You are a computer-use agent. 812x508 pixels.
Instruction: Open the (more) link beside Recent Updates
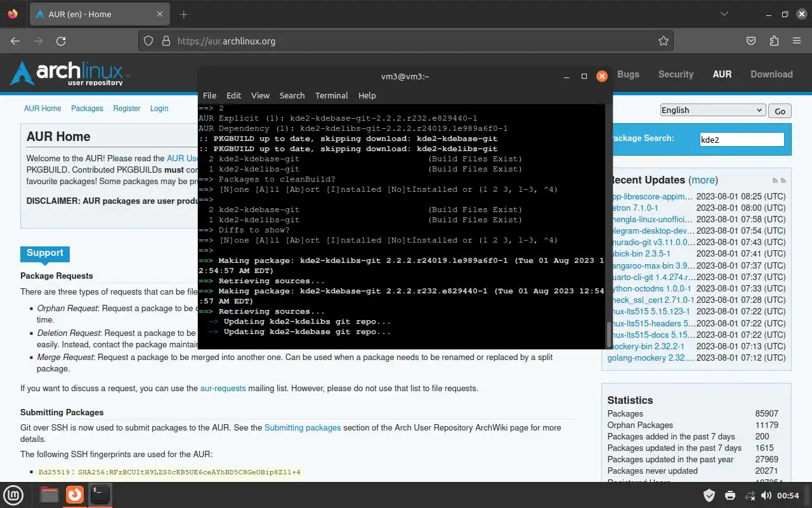(704, 180)
